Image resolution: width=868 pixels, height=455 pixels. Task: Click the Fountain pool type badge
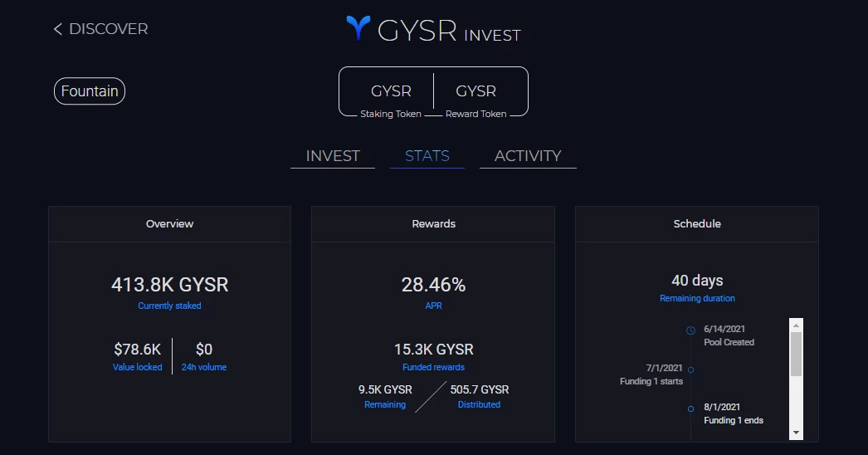click(x=90, y=91)
